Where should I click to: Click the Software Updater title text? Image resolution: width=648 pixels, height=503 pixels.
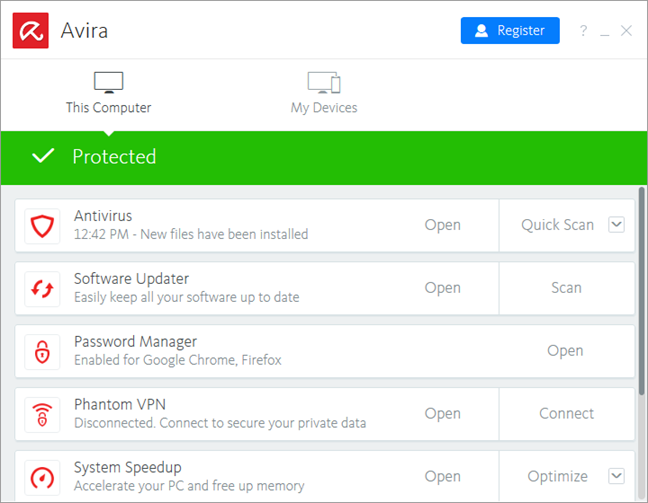tap(131, 279)
